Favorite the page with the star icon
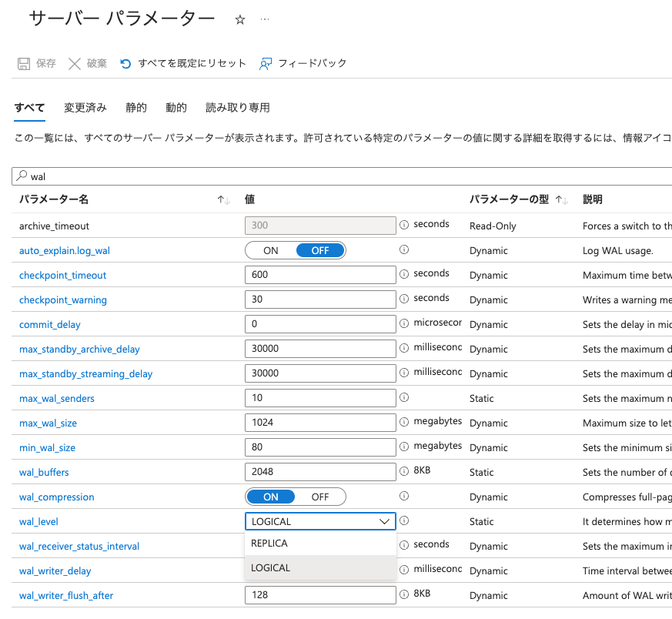 coord(240,20)
